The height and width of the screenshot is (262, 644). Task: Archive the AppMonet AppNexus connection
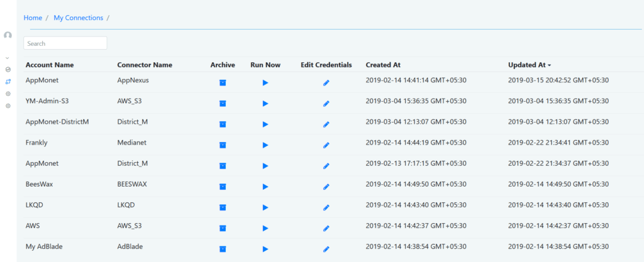point(223,83)
